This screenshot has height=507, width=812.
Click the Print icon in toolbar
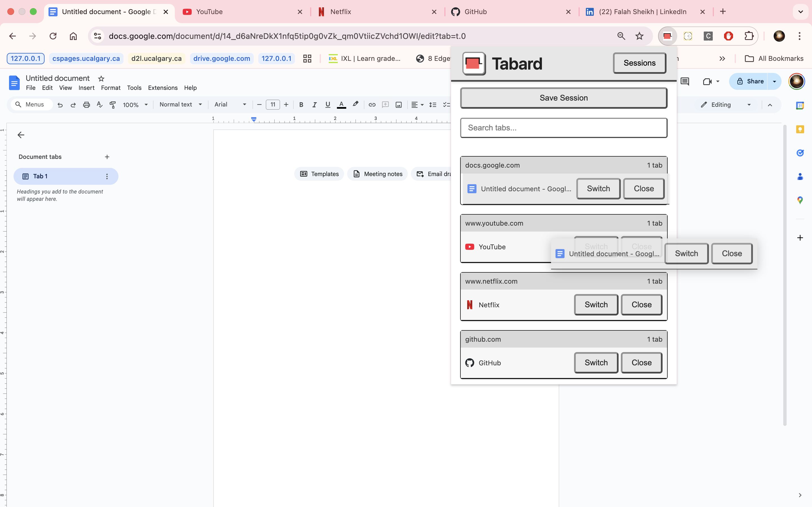tap(86, 104)
